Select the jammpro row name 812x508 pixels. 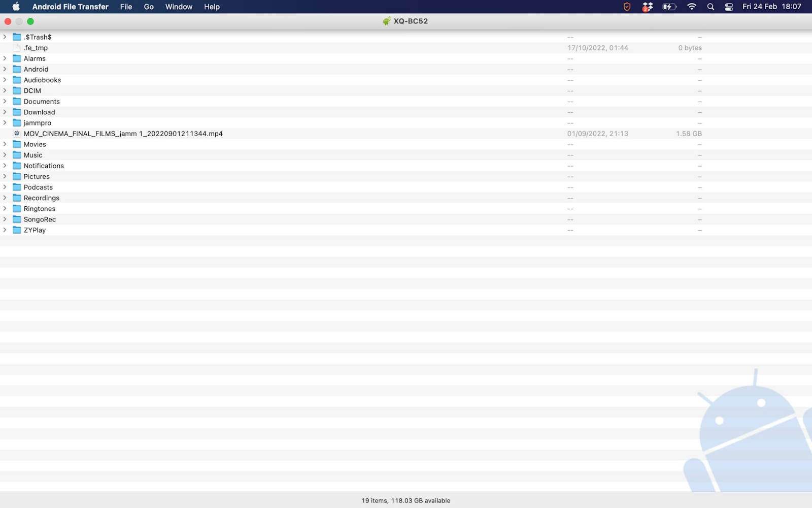(38, 123)
